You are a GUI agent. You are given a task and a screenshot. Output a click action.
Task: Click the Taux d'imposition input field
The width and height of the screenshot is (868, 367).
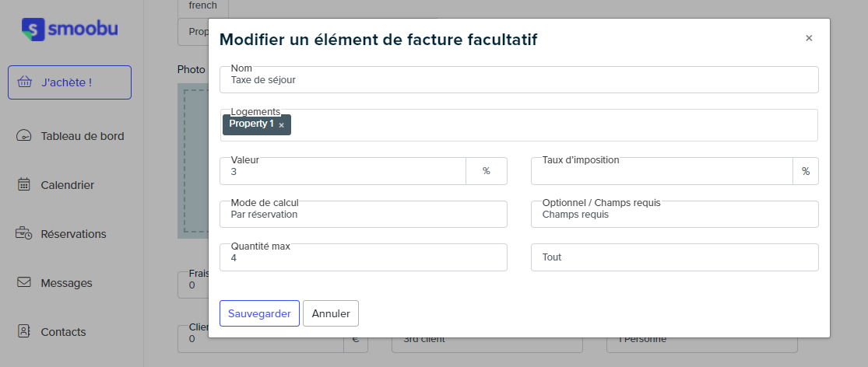pyautogui.click(x=662, y=171)
